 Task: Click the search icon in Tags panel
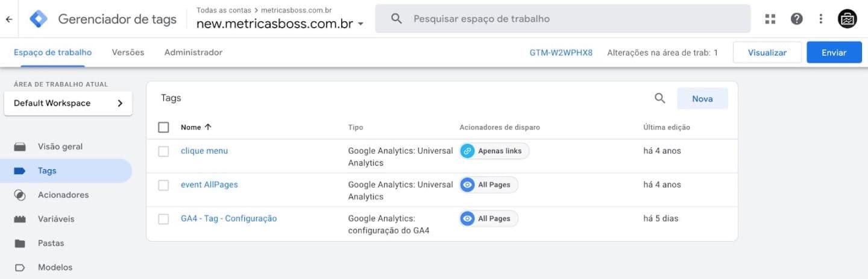tap(660, 98)
